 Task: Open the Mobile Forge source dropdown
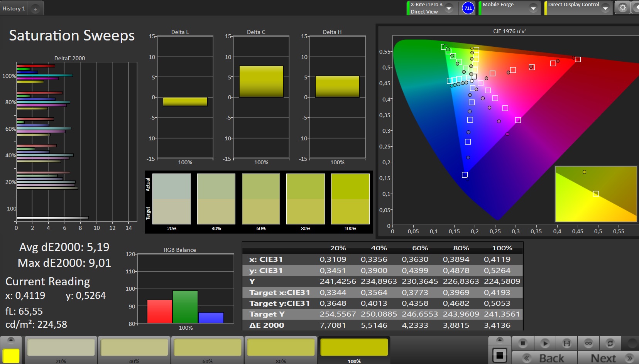coord(533,8)
